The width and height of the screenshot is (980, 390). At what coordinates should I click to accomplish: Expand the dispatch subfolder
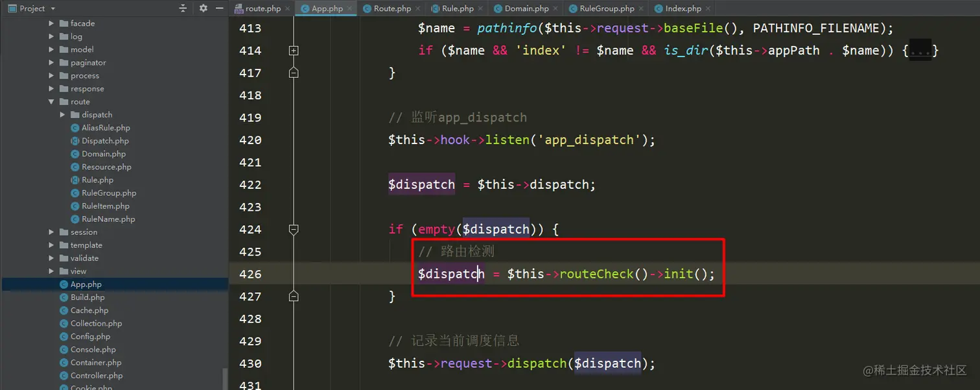(62, 115)
